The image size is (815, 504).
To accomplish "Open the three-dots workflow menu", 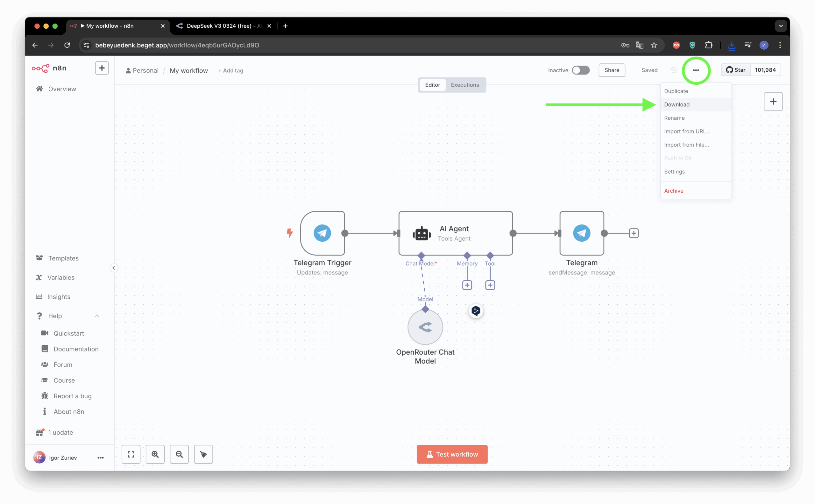I will point(696,70).
